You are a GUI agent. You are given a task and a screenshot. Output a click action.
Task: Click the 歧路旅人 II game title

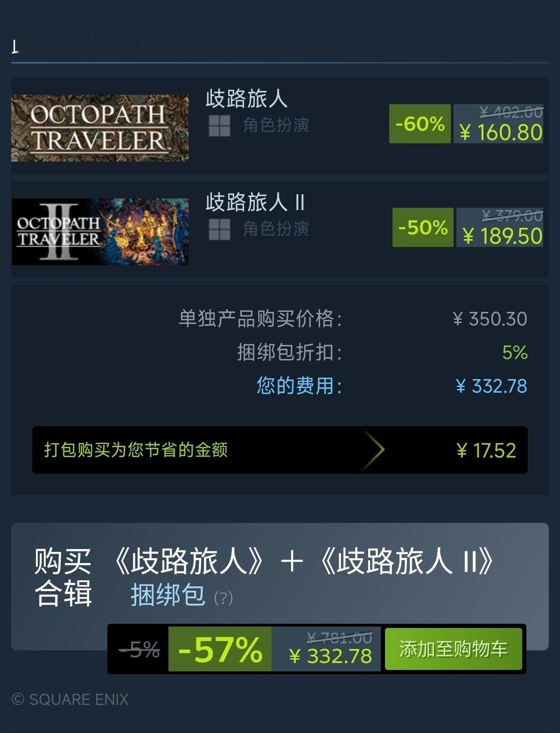255,202
